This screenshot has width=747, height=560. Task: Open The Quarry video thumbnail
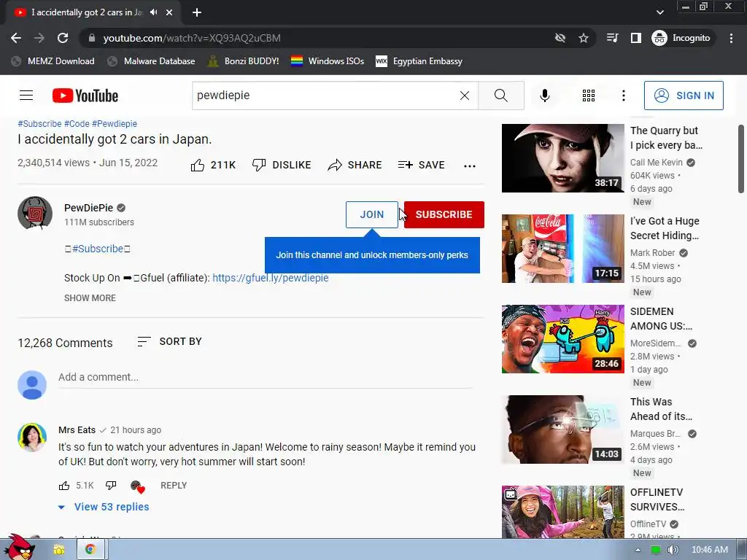pos(562,158)
